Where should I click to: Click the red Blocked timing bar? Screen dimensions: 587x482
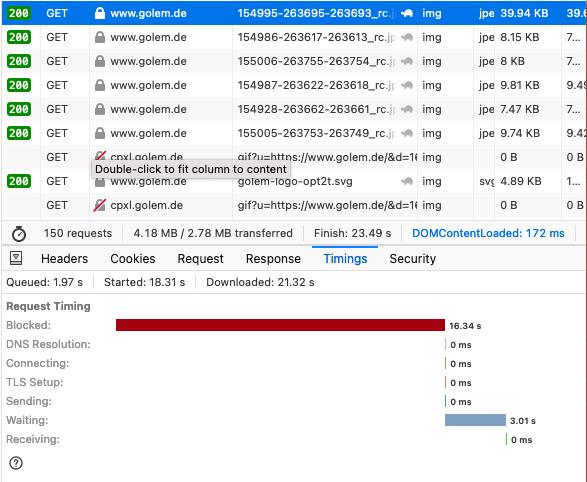(280, 325)
